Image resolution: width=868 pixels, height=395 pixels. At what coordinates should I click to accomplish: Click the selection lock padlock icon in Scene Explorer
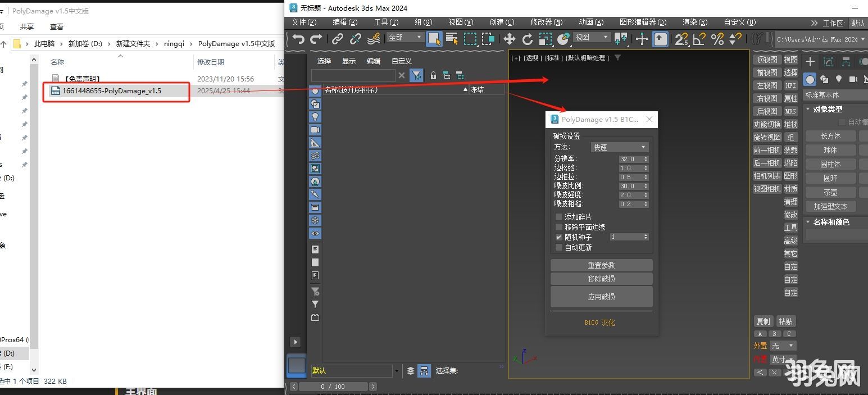click(434, 75)
